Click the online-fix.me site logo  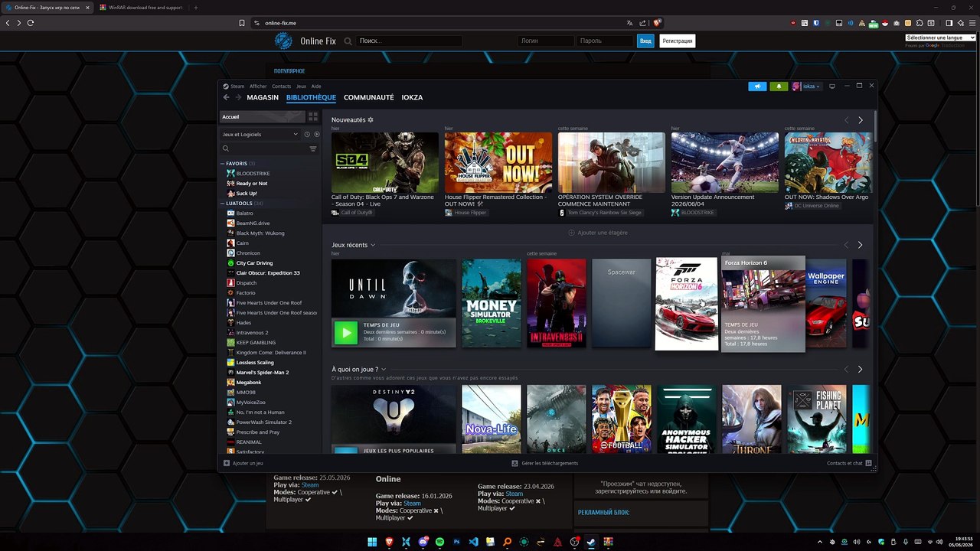[283, 41]
